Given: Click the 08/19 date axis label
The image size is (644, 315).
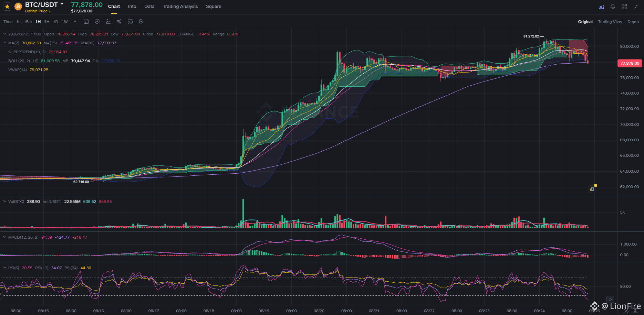Looking at the screenshot, I should pyautogui.click(x=264, y=311).
